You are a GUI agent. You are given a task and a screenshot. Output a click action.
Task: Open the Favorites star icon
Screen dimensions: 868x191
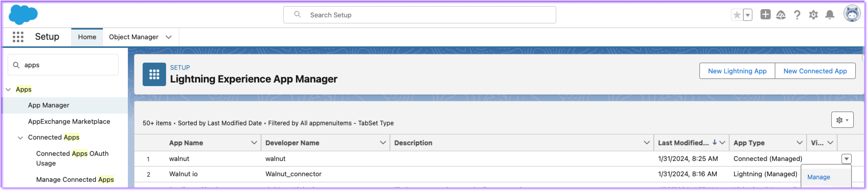click(x=737, y=15)
